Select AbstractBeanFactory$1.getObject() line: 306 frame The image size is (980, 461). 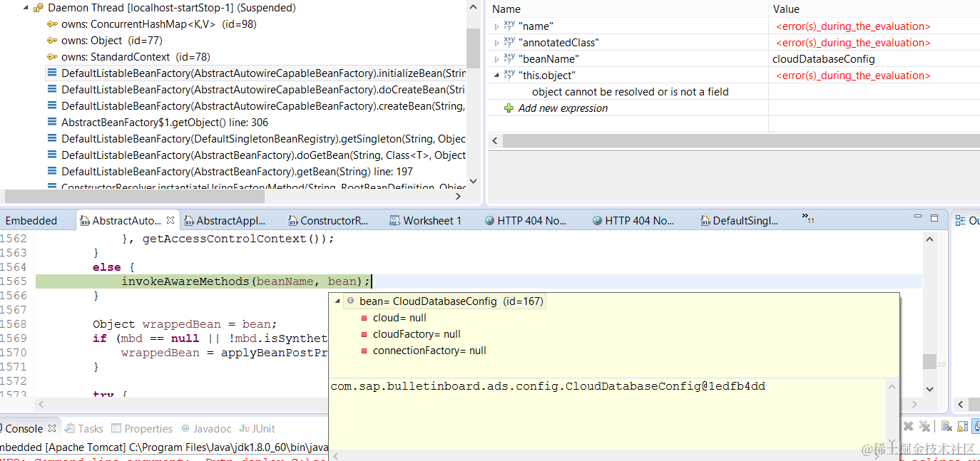pyautogui.click(x=165, y=123)
